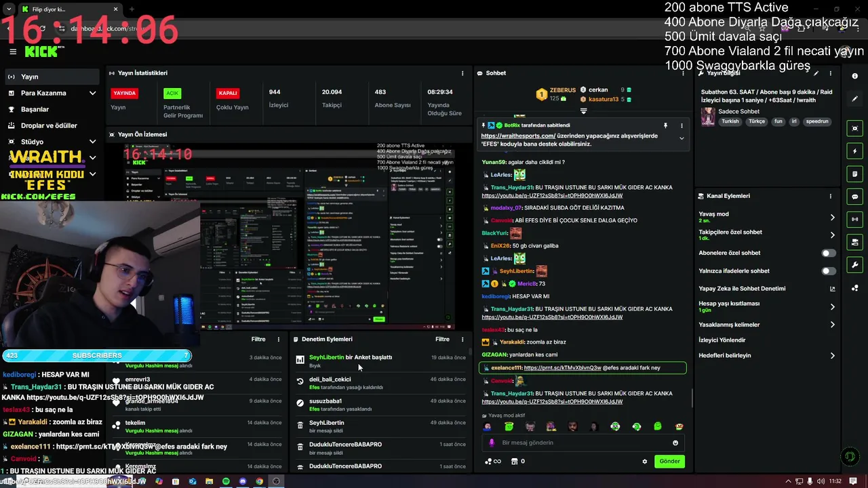Image resolution: width=868 pixels, height=488 pixels.
Task: Toggle the wrench icon in the right sidebar
Action: click(x=855, y=265)
